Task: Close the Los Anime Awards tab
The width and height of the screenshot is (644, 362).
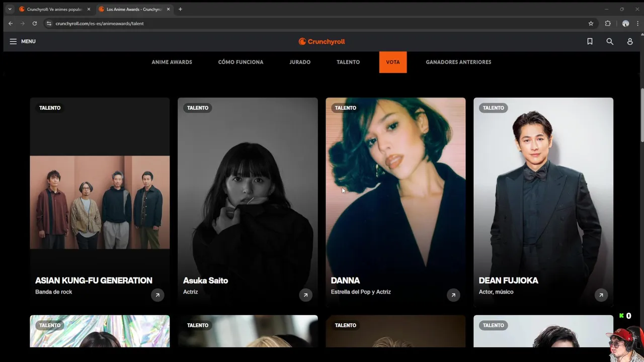Action: pos(168,9)
